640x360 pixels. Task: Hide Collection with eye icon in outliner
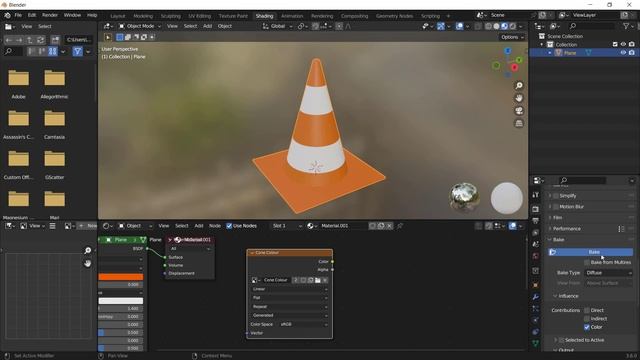(x=623, y=44)
